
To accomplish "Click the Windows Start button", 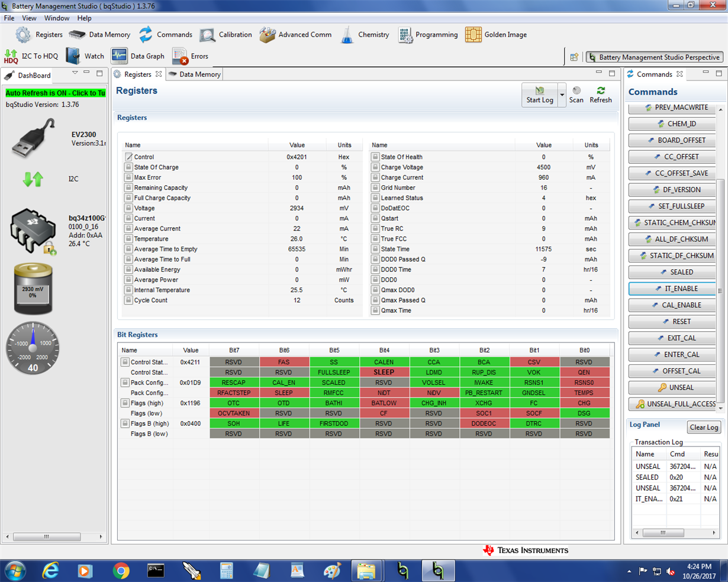I will point(15,571).
